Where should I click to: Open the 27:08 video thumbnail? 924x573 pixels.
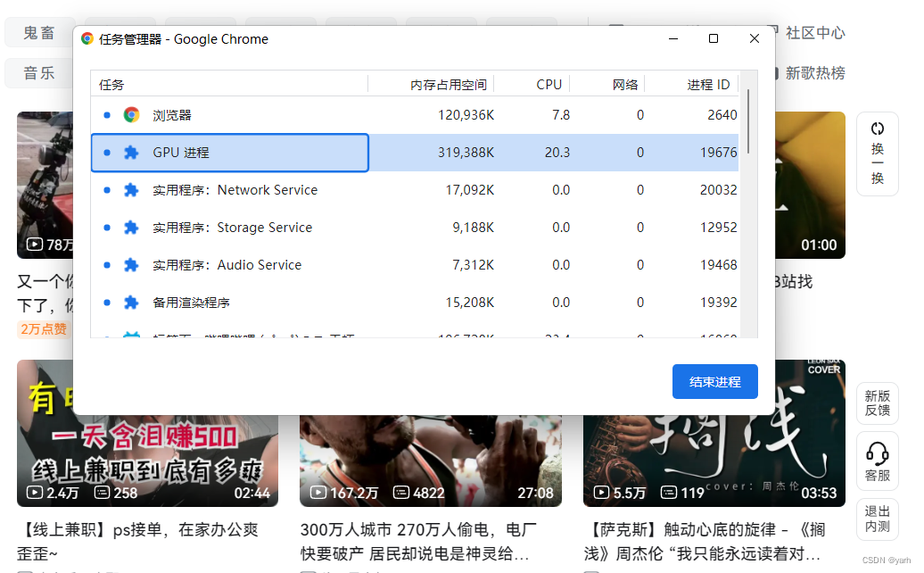[x=431, y=461]
